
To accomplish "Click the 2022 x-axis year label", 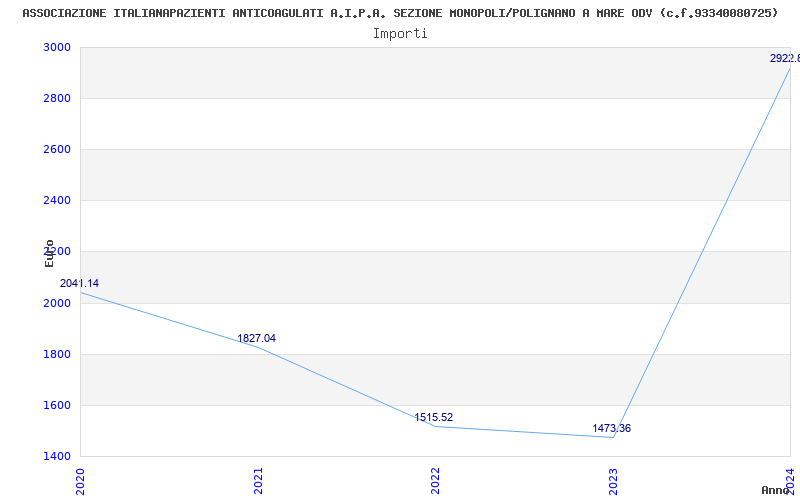I will click(435, 481).
